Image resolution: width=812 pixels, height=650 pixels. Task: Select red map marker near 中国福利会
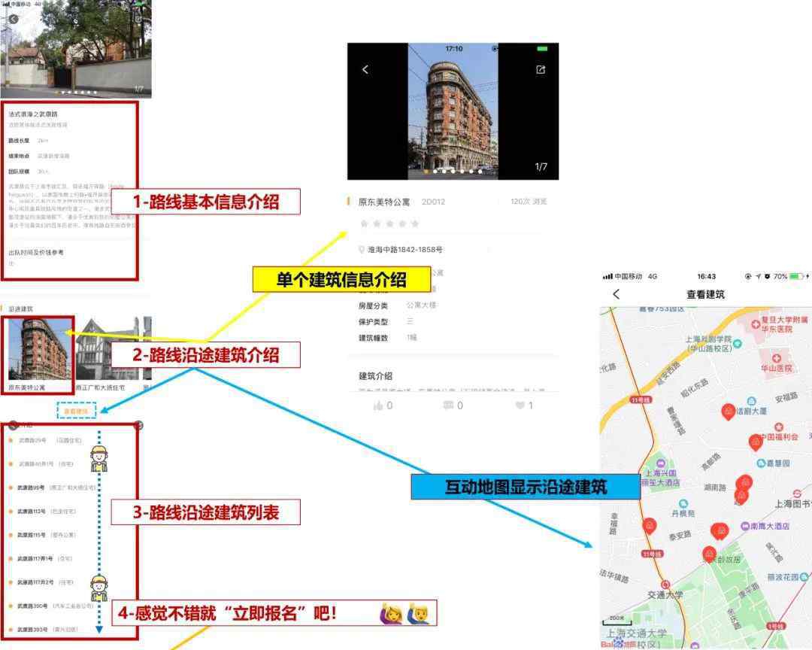[x=756, y=442]
